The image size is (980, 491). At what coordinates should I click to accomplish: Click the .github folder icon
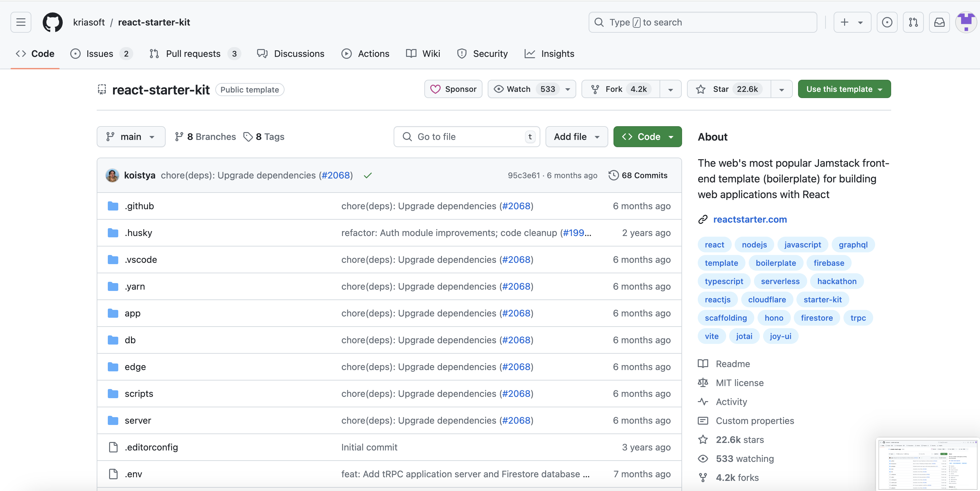[x=113, y=206]
